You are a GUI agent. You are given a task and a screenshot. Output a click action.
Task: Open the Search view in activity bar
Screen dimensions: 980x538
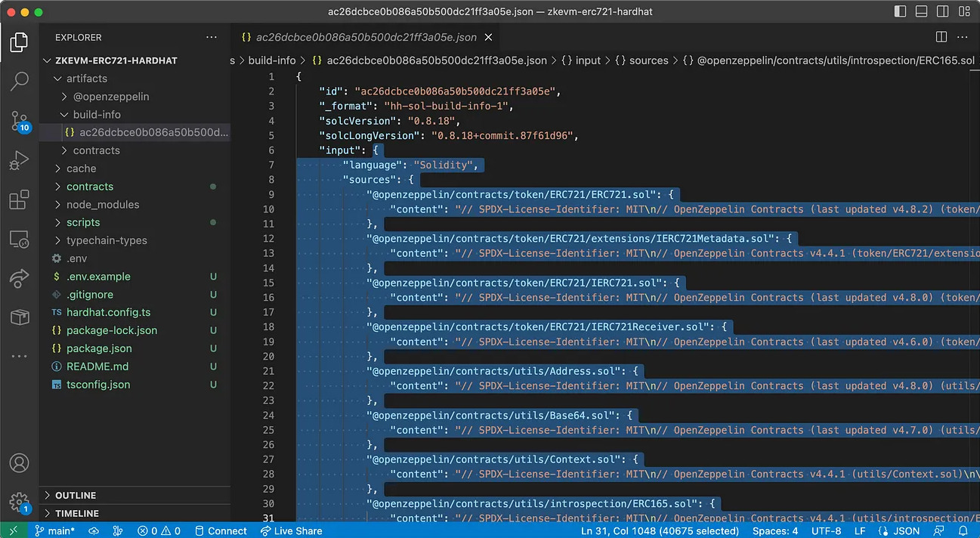20,82
